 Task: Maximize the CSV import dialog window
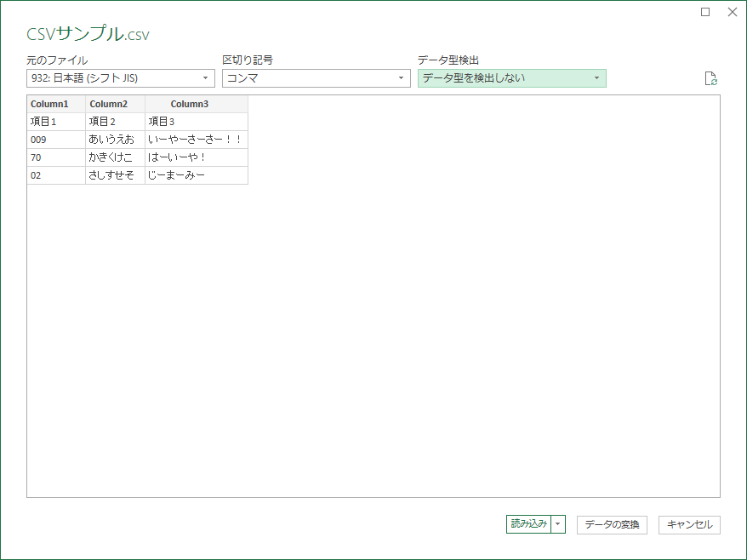[x=705, y=12]
